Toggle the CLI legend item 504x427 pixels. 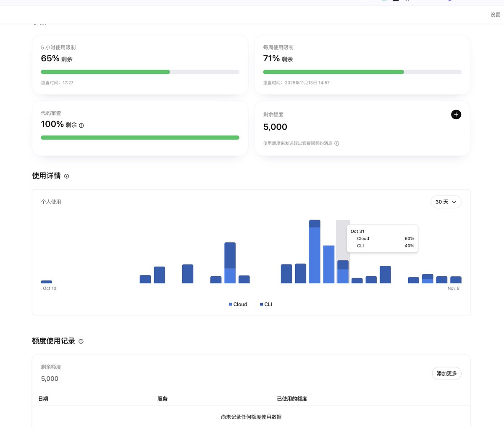[266, 304]
